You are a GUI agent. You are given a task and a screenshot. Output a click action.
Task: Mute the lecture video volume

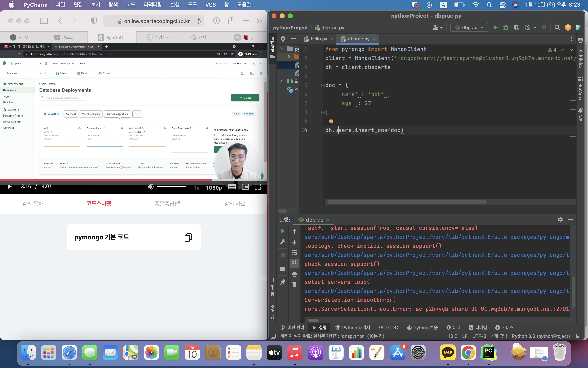pyautogui.click(x=150, y=187)
